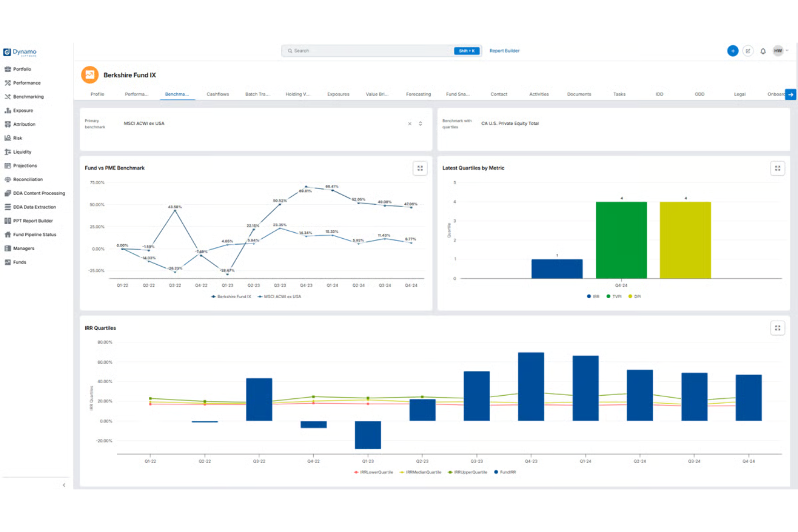This screenshot has height=532, width=798.
Task: Click the green TVPI bar
Action: coord(621,240)
